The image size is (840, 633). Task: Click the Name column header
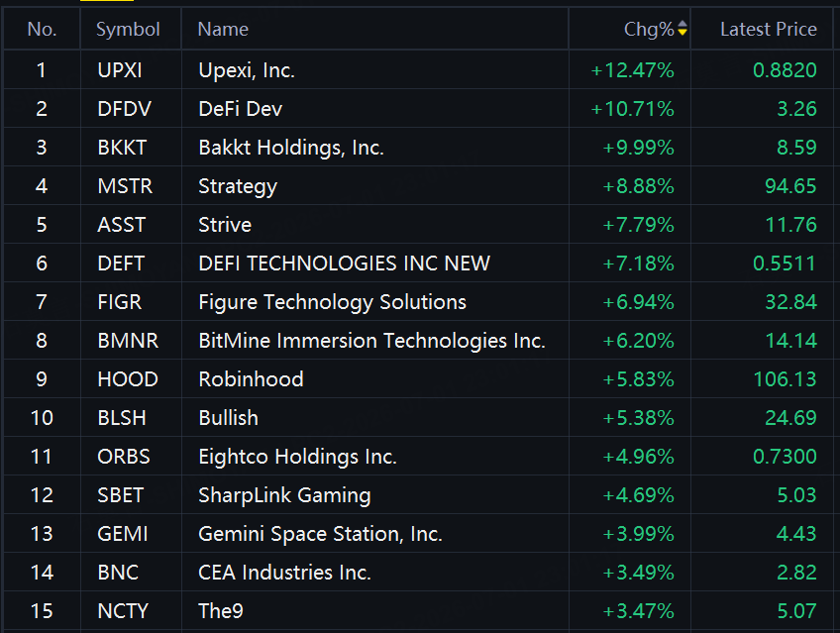point(223,29)
